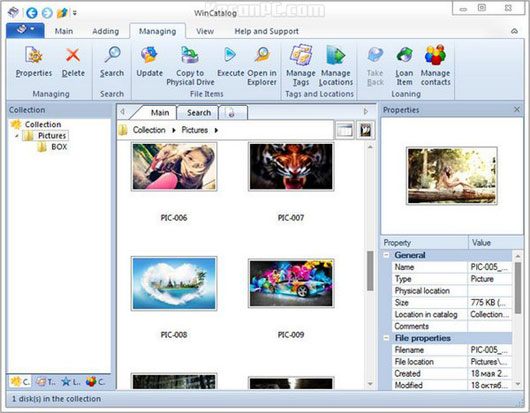Collapse the File properties group
The image size is (530, 413).
[386, 338]
